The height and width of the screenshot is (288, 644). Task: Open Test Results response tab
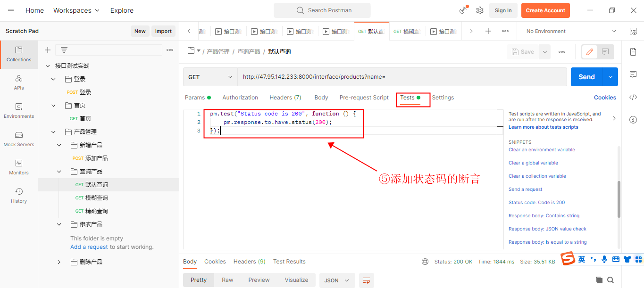click(289, 262)
